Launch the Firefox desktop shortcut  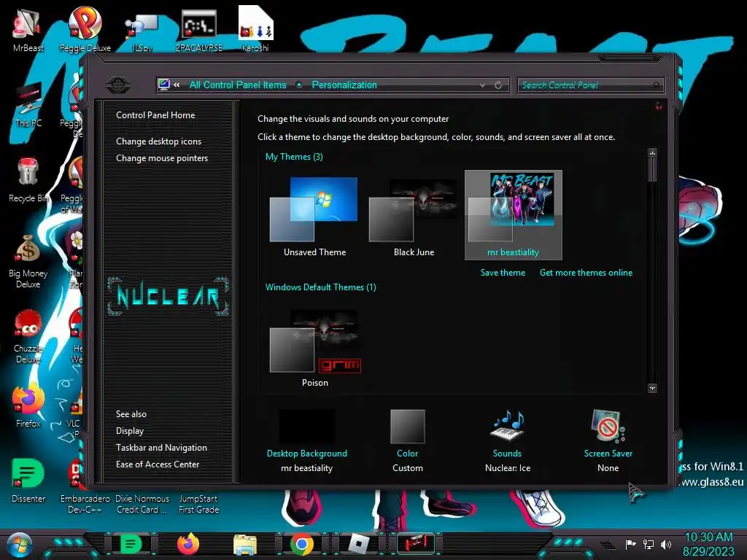click(28, 405)
